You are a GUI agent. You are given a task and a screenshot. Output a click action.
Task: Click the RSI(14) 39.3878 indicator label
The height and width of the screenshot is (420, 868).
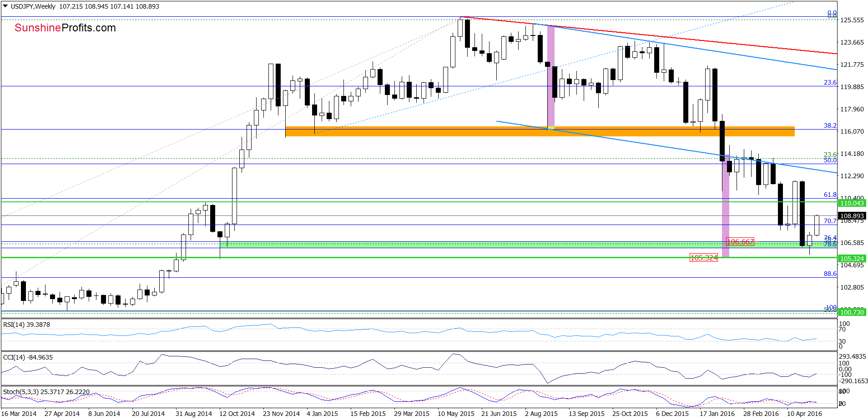(27, 325)
